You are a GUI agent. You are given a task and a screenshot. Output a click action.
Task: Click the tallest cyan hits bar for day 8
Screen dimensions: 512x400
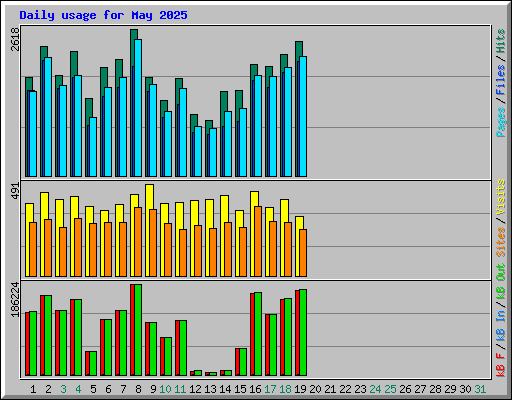(138, 108)
